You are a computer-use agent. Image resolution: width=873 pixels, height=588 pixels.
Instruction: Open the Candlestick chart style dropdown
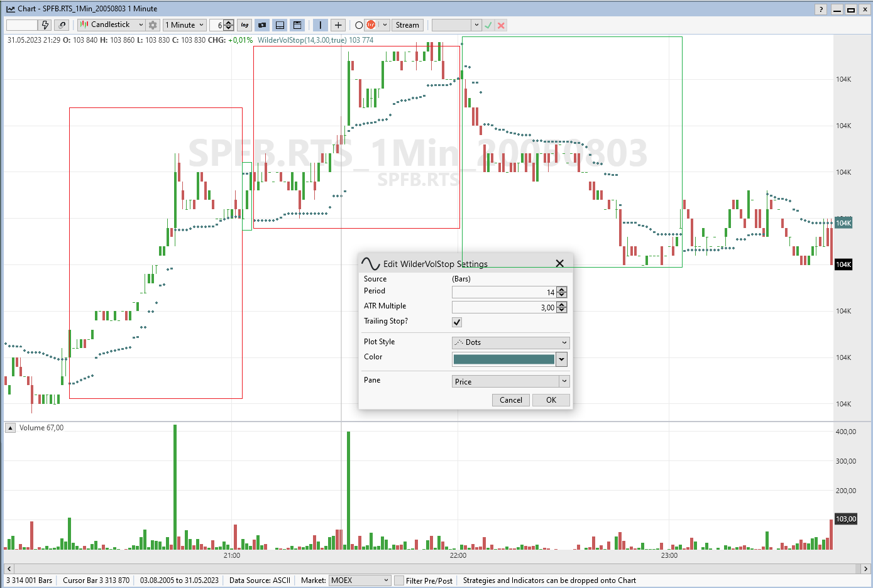point(111,25)
